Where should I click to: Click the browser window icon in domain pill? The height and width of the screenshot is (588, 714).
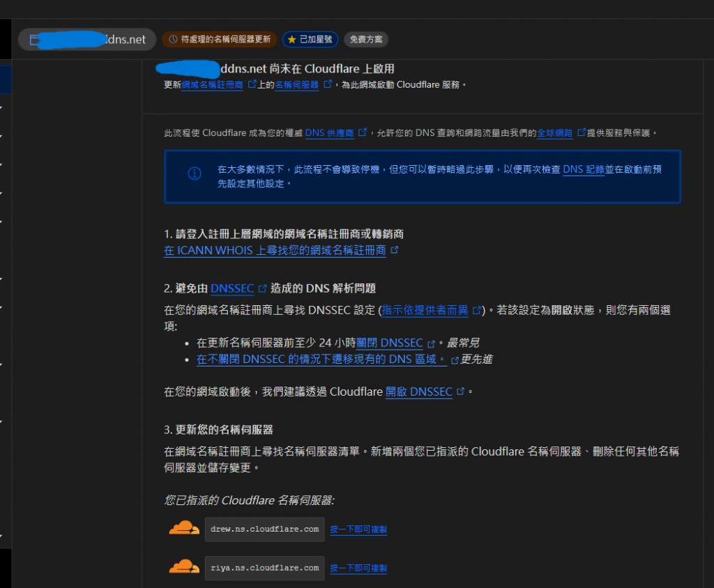[x=35, y=40]
